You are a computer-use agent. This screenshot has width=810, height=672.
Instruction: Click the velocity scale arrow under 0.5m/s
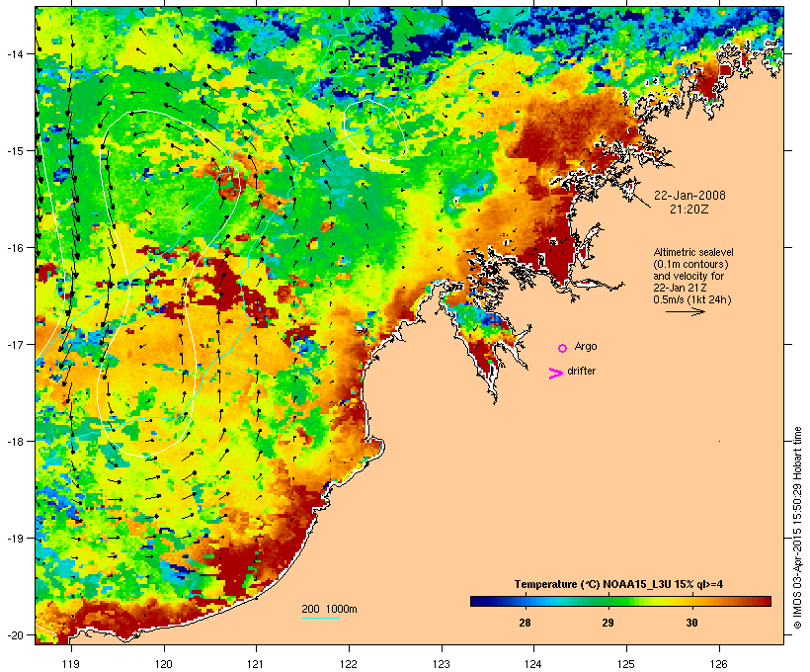click(685, 311)
